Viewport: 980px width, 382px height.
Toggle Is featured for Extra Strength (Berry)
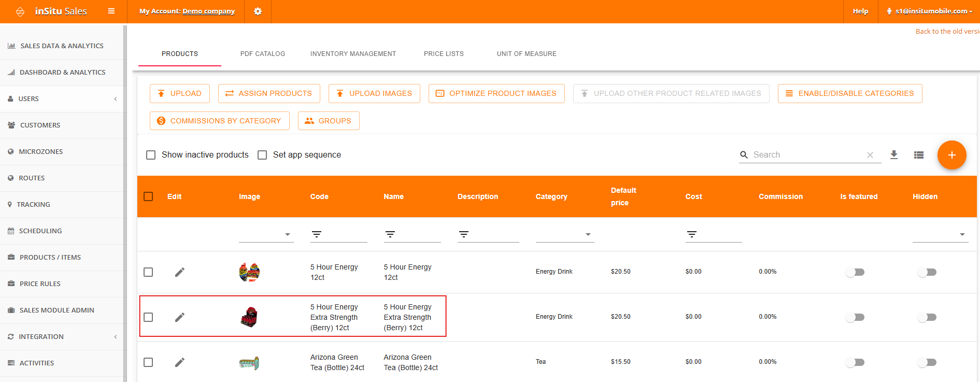pos(855,317)
